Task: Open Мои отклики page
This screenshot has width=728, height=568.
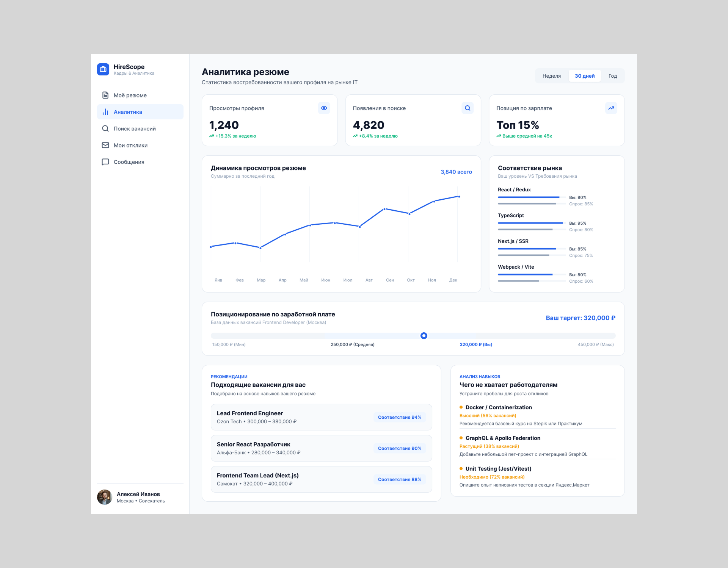Action: 140,145
